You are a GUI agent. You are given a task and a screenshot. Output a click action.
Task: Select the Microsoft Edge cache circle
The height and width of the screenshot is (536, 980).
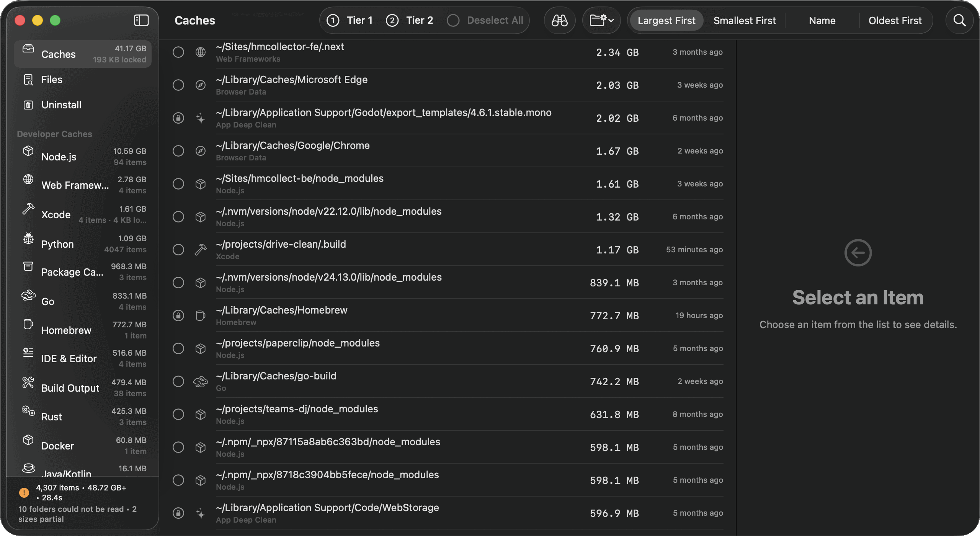pos(178,85)
